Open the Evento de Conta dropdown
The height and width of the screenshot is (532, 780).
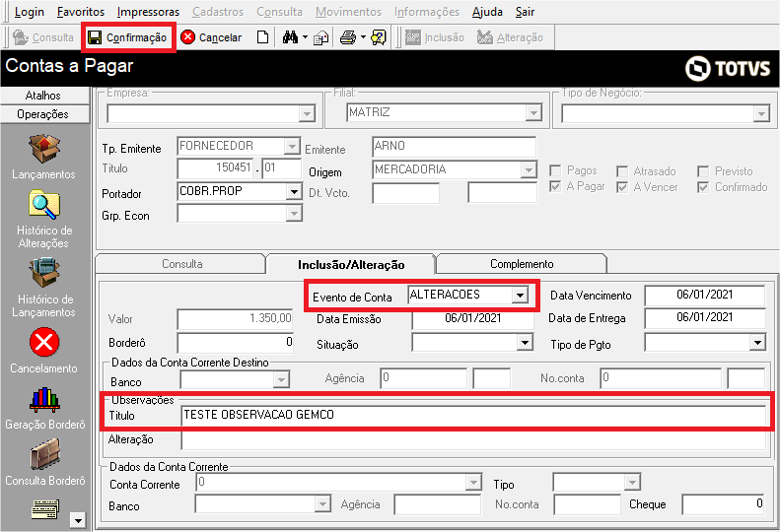520,295
